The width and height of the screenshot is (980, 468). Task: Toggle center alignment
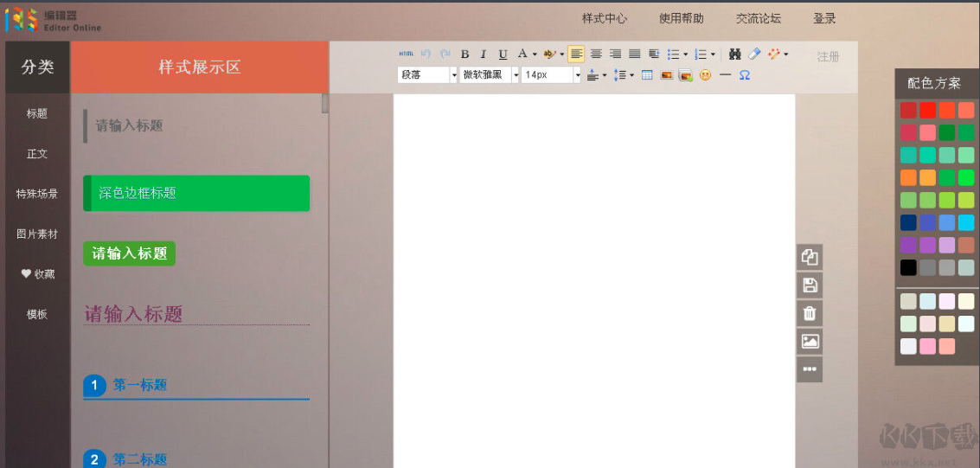click(x=596, y=54)
